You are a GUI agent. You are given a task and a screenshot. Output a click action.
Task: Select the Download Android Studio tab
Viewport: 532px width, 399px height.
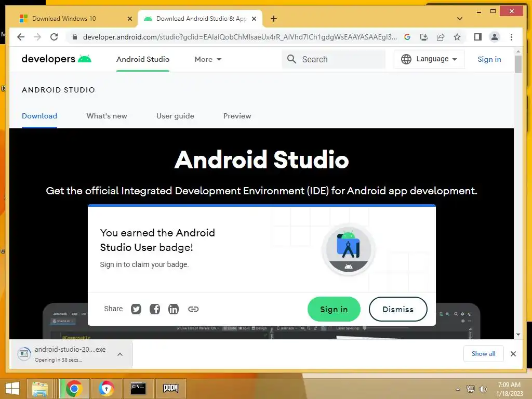200,19
